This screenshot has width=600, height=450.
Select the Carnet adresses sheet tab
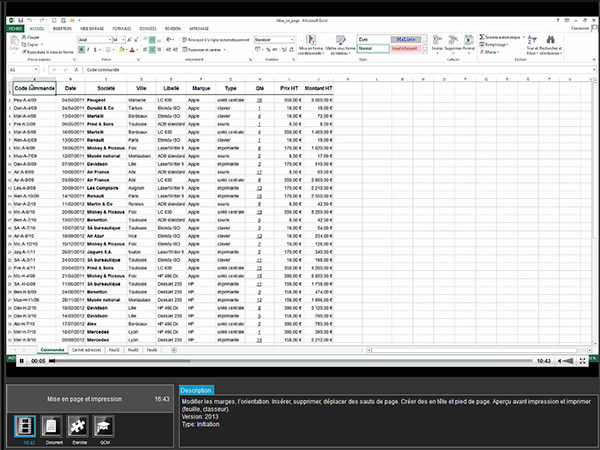click(86, 350)
